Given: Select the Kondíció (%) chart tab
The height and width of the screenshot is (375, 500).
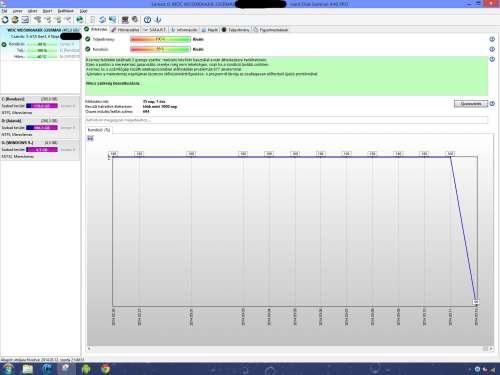Looking at the screenshot, I should pos(99,130).
